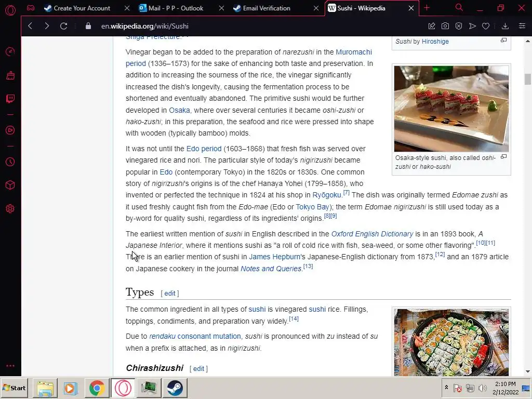Open ad blocker shield icon

pyautogui.click(x=459, y=26)
